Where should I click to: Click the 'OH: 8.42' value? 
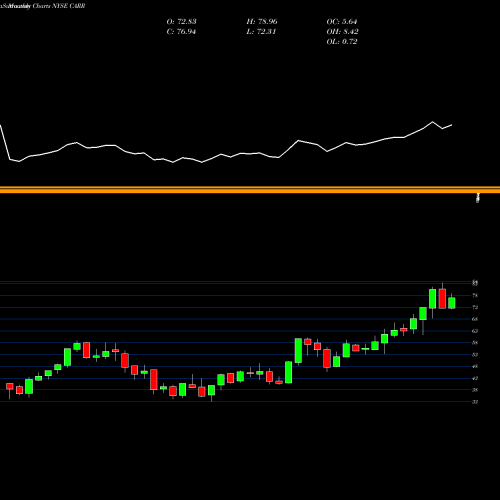[x=342, y=31]
